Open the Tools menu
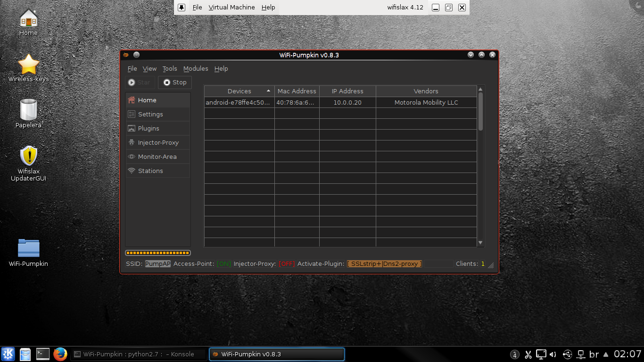The width and height of the screenshot is (644, 362). [170, 68]
